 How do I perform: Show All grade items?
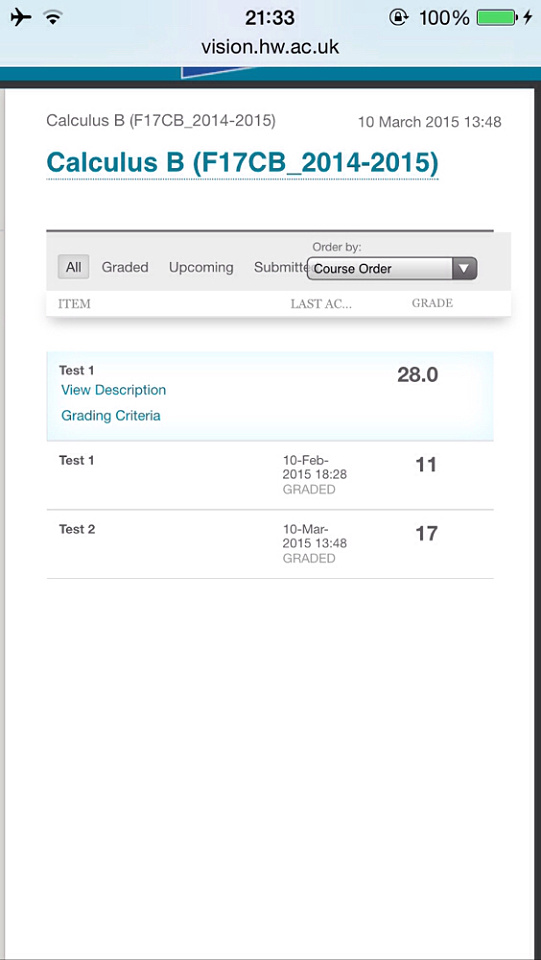[73, 268]
